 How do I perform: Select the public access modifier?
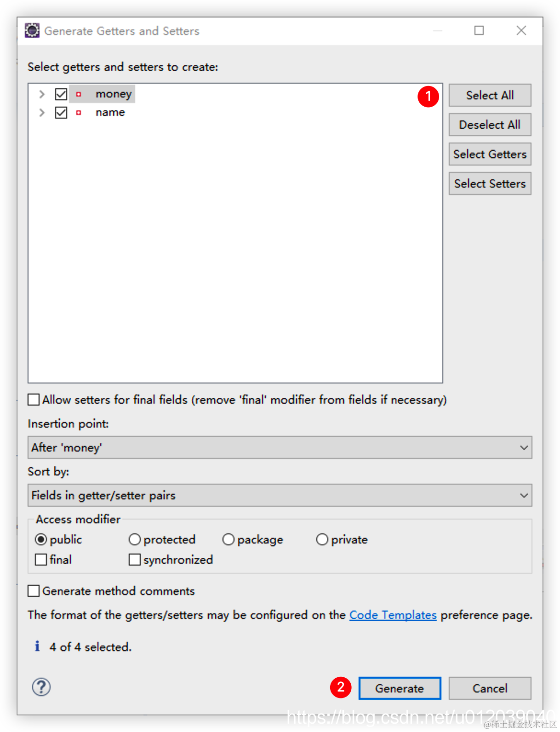click(x=41, y=539)
